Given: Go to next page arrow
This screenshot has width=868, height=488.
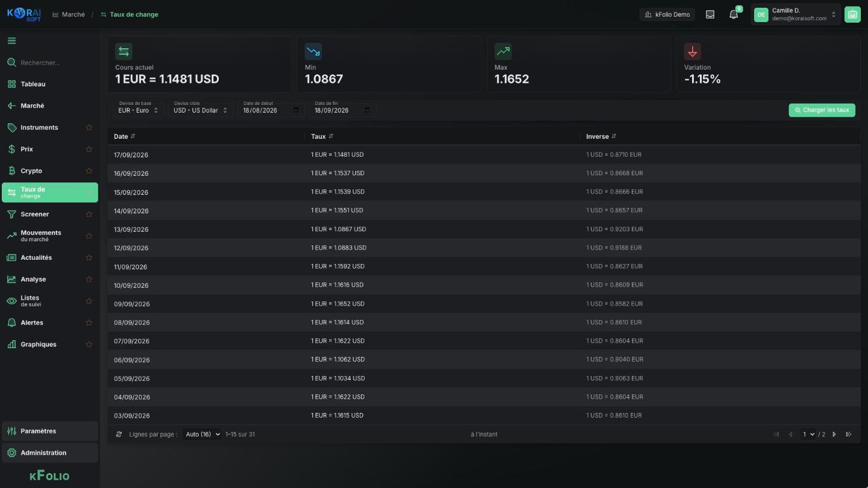Looking at the screenshot, I should pos(834,434).
